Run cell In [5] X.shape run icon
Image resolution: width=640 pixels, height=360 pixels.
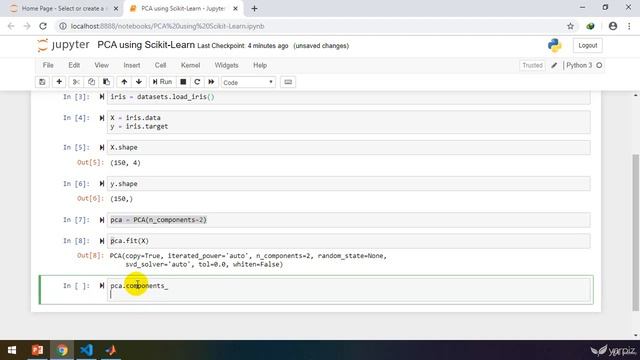pos(102,147)
